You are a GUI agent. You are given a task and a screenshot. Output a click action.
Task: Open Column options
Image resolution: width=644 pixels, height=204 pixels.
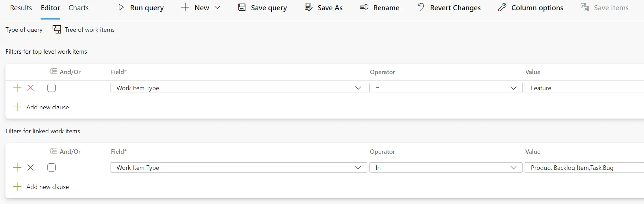tap(530, 8)
